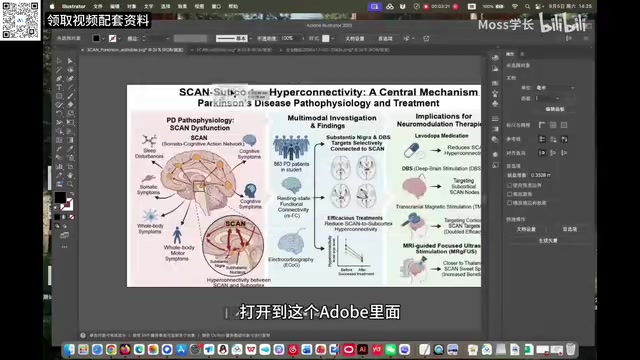Toggle the 缩放描边和效果 checkbox

[509, 203]
